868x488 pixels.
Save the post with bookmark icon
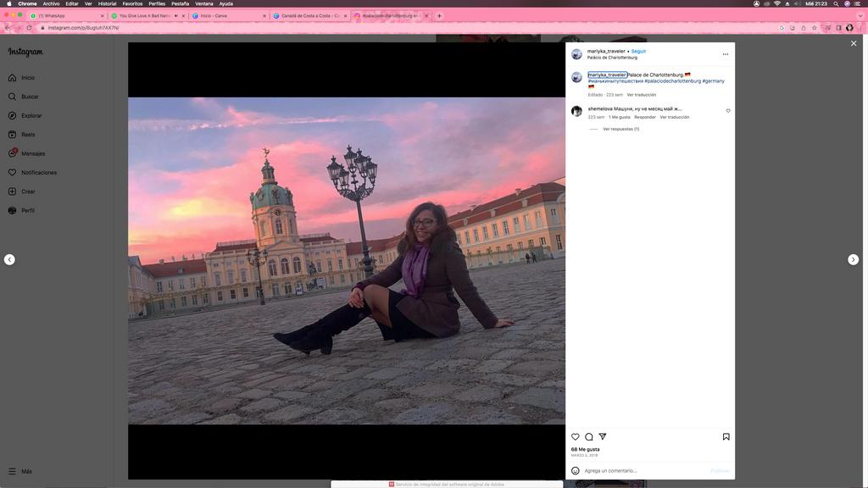click(x=726, y=436)
